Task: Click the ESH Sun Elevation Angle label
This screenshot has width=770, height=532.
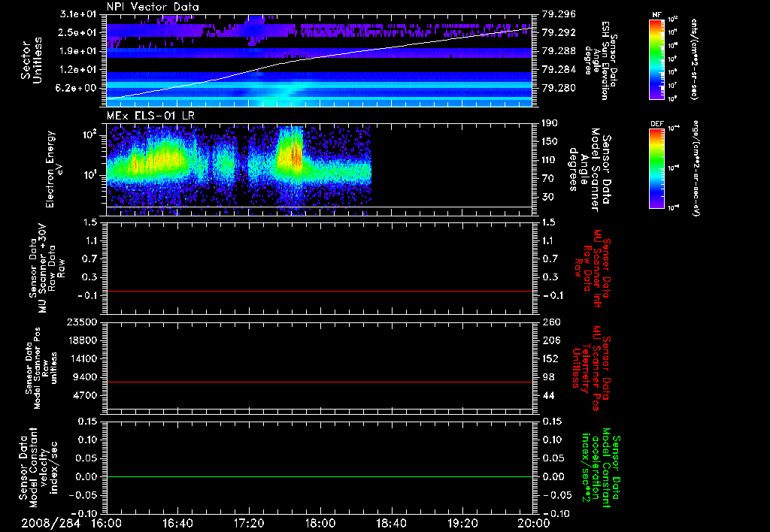Action: tap(600, 60)
